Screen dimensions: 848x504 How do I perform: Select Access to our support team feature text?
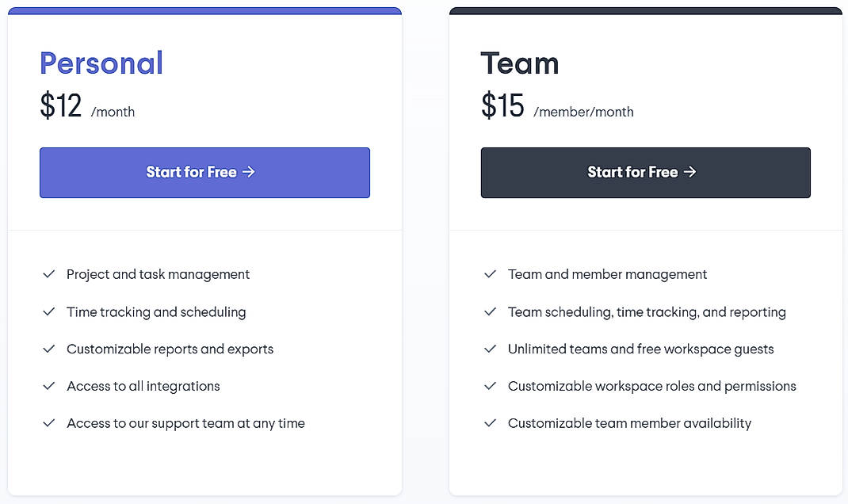coord(185,423)
